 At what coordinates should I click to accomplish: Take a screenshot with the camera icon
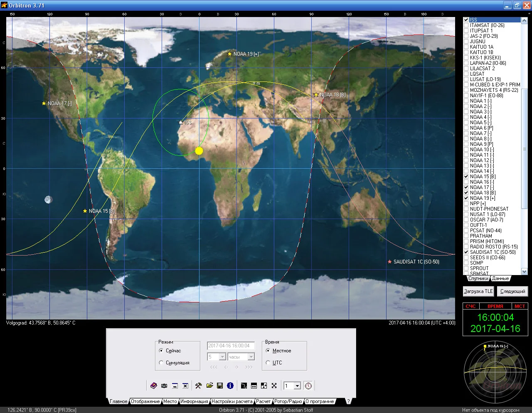tap(164, 386)
